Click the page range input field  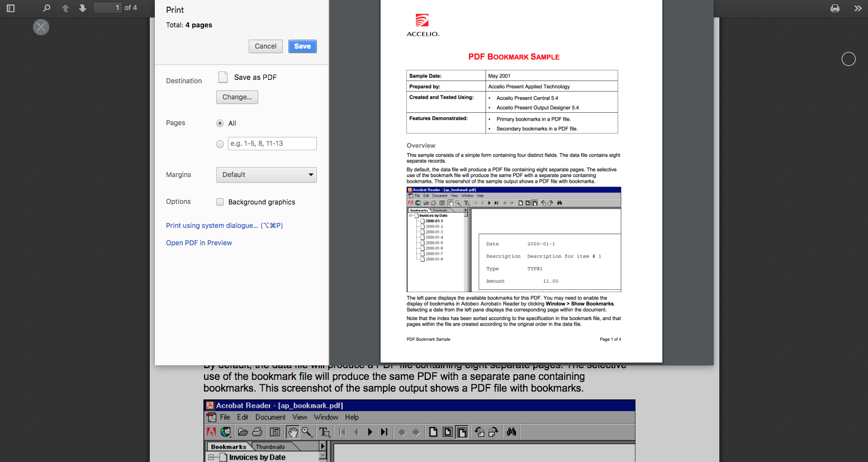[x=272, y=144]
